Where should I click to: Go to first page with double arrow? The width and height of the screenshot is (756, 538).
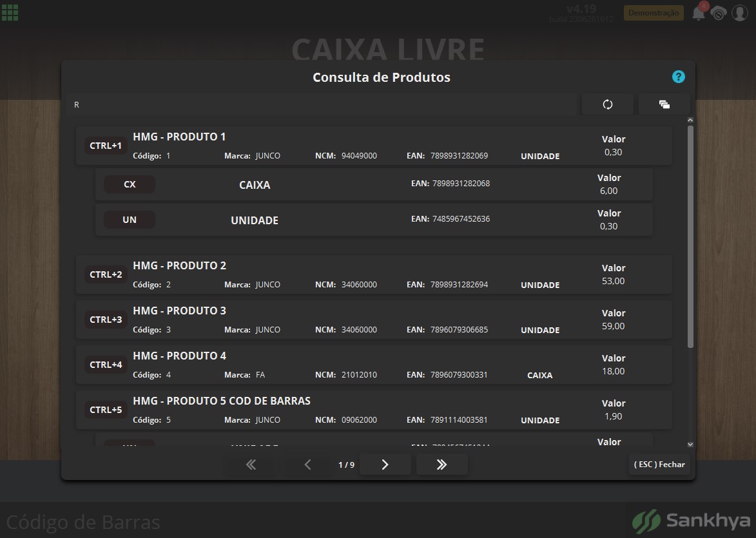coord(251,465)
